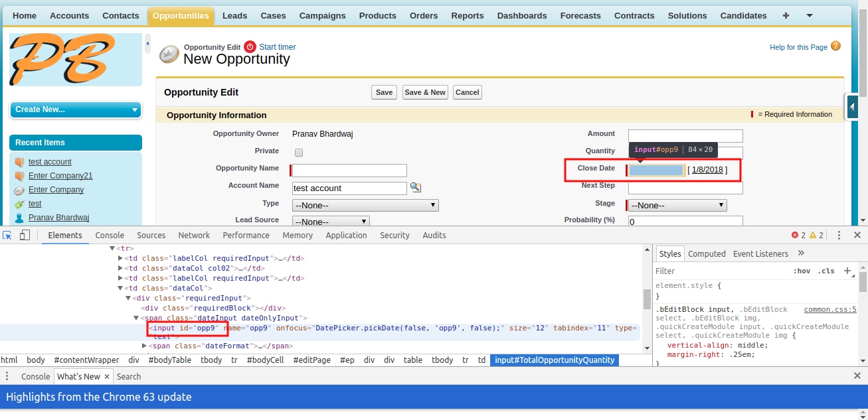This screenshot has height=420, width=868.
Task: Click the 1/8/2018 date link
Action: click(707, 170)
